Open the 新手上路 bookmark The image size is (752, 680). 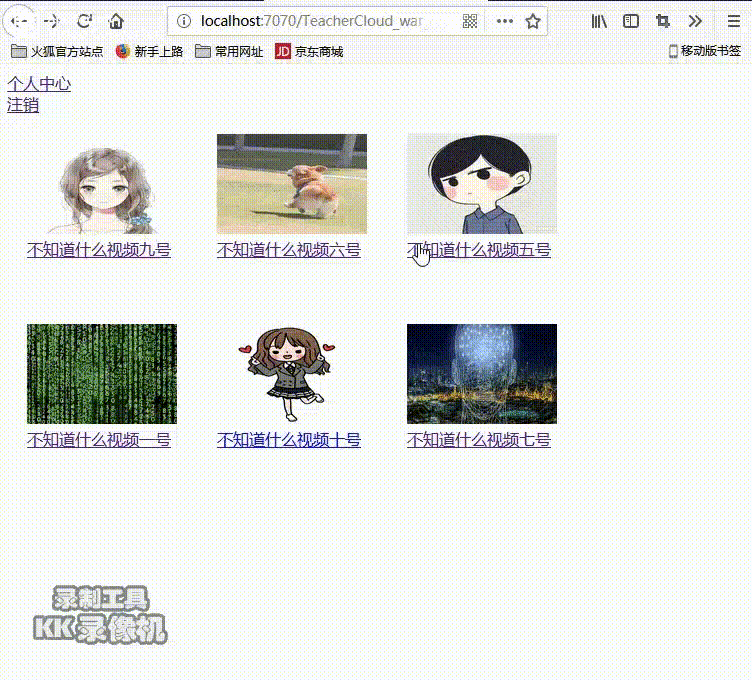[150, 51]
